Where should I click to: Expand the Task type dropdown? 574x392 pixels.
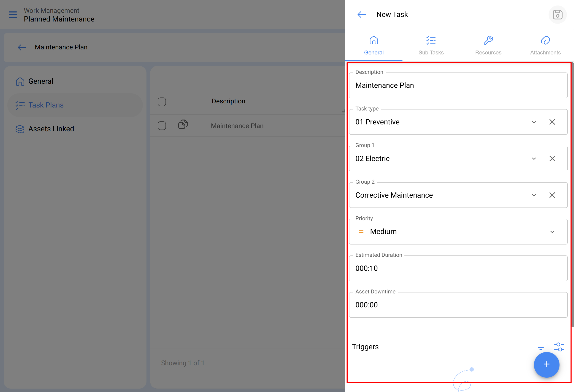(x=534, y=122)
